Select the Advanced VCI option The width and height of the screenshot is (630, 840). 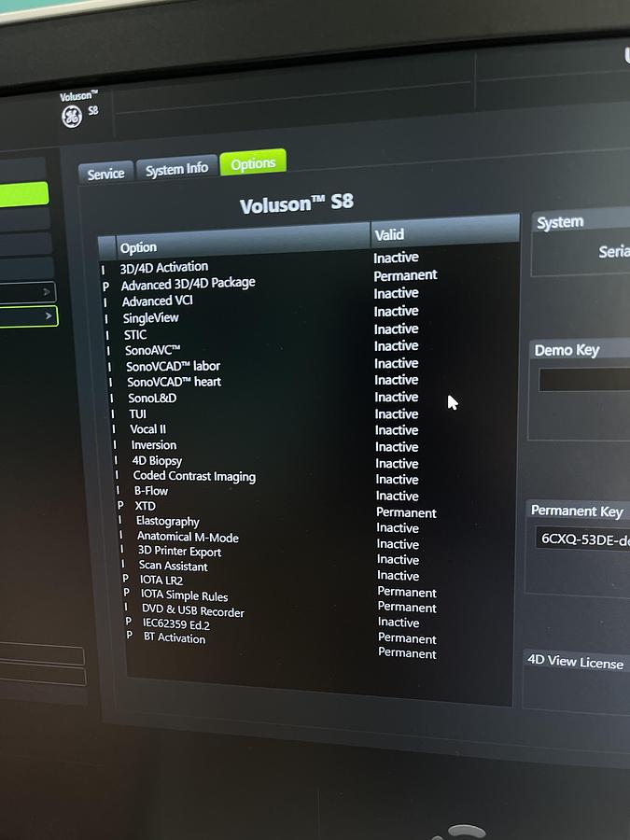pyautogui.click(x=157, y=301)
